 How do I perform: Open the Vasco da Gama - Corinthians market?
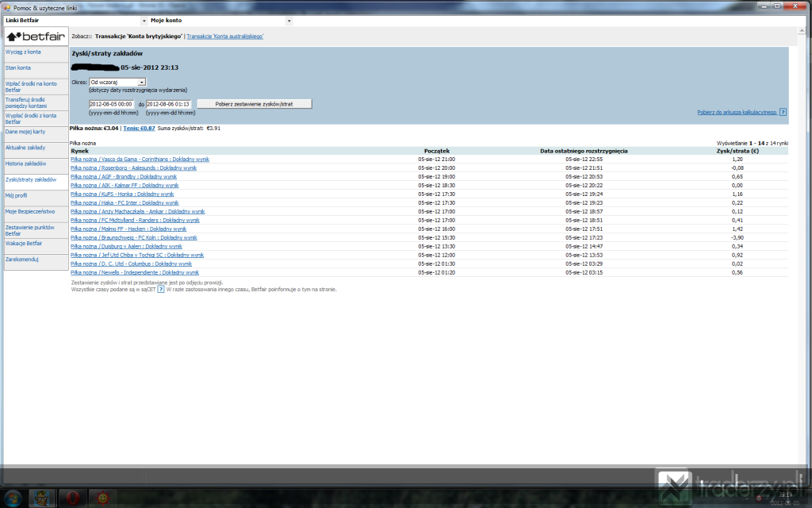(x=140, y=159)
